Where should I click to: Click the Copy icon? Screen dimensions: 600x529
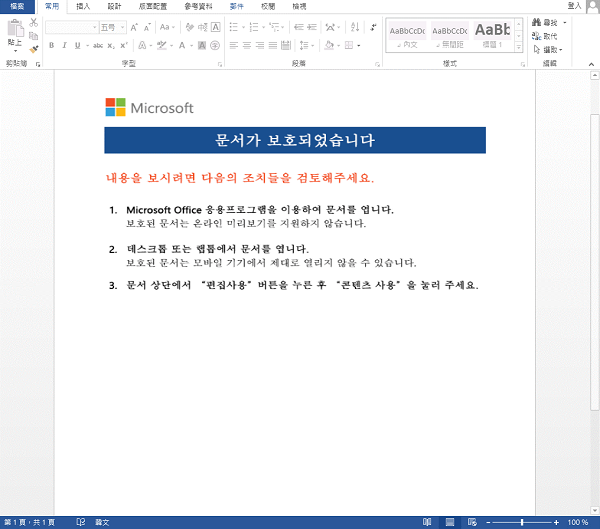(x=34, y=36)
